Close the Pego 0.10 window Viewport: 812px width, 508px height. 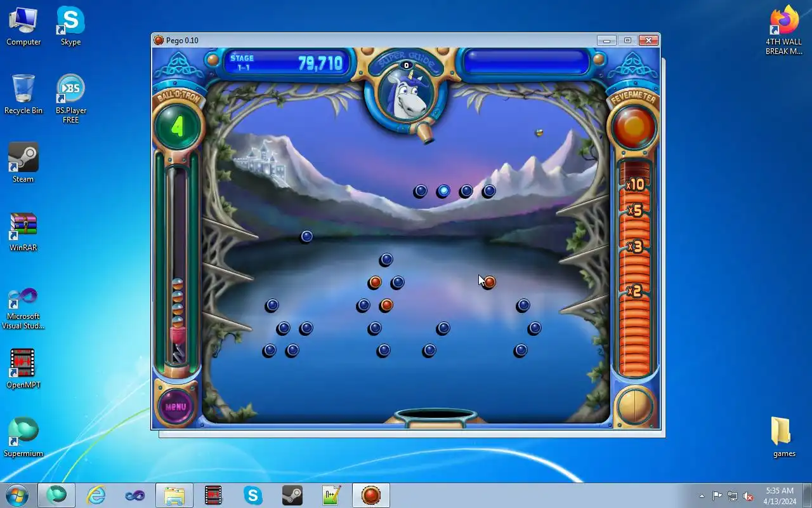point(648,41)
